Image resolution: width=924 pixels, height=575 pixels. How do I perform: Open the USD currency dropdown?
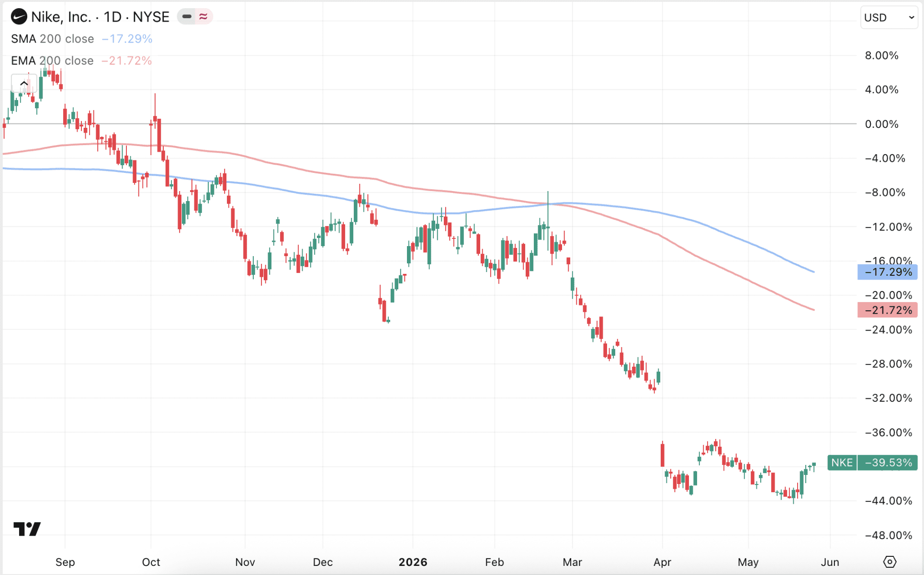click(889, 18)
